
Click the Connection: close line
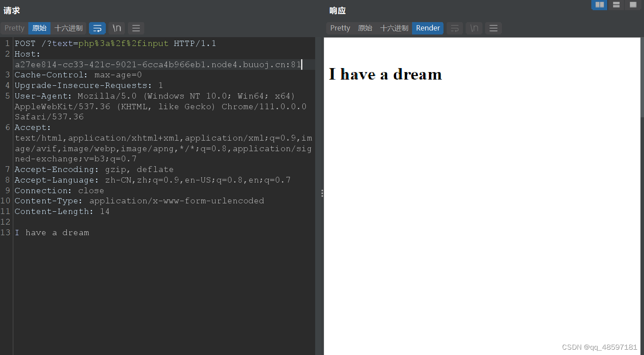click(x=59, y=191)
